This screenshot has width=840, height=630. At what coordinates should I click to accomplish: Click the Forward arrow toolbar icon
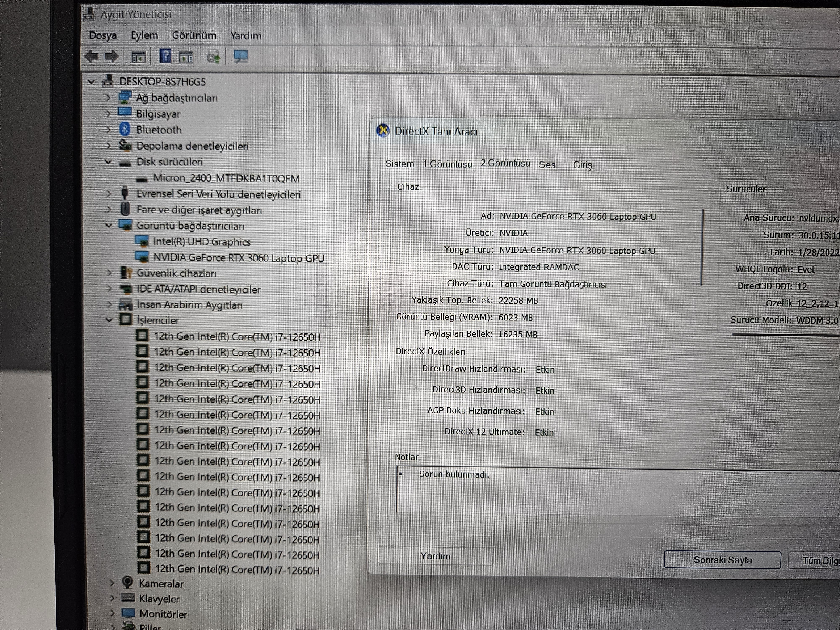pyautogui.click(x=111, y=56)
